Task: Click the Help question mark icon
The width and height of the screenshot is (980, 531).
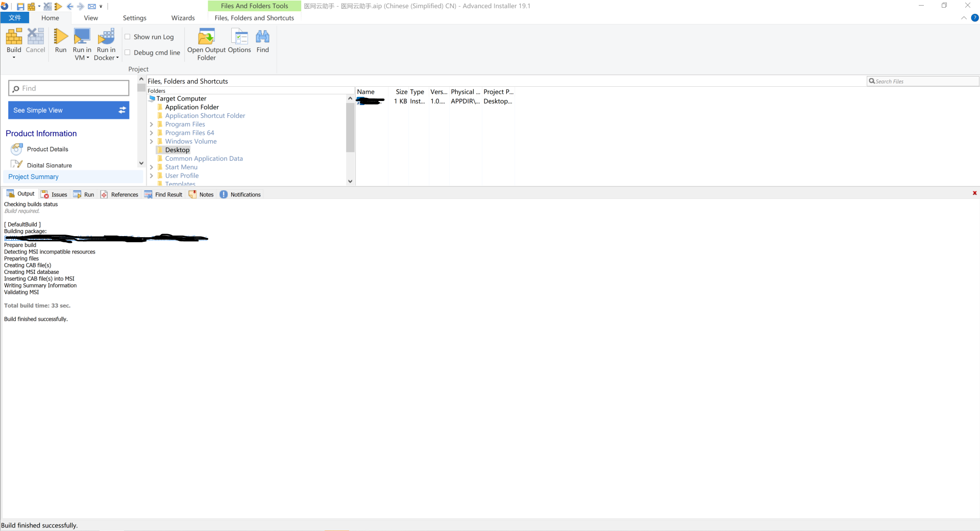Action: 975,18
